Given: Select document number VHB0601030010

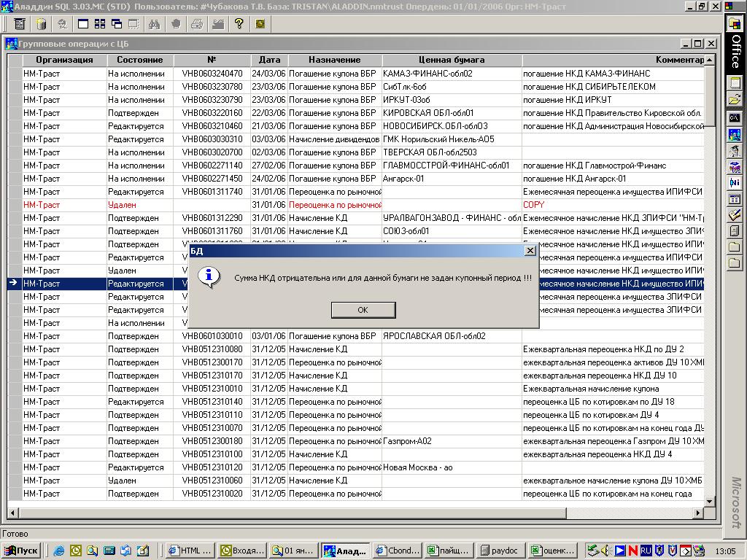Looking at the screenshot, I should pos(212,336).
